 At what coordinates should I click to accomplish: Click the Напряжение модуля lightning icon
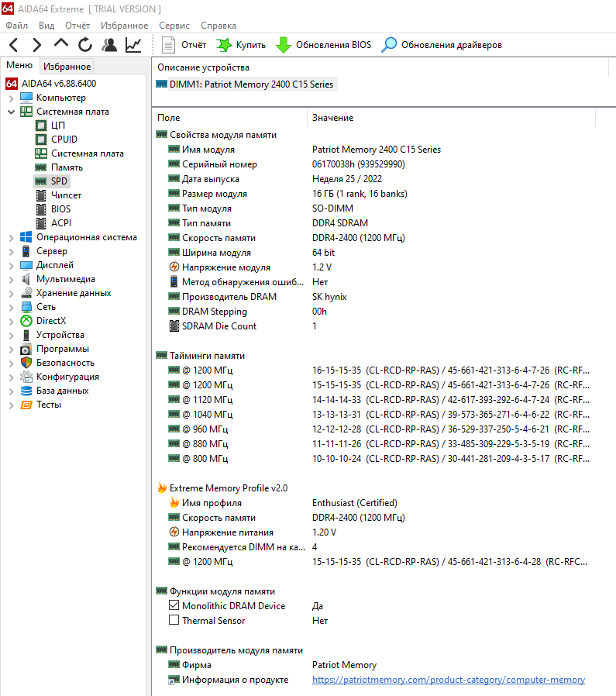click(x=174, y=267)
